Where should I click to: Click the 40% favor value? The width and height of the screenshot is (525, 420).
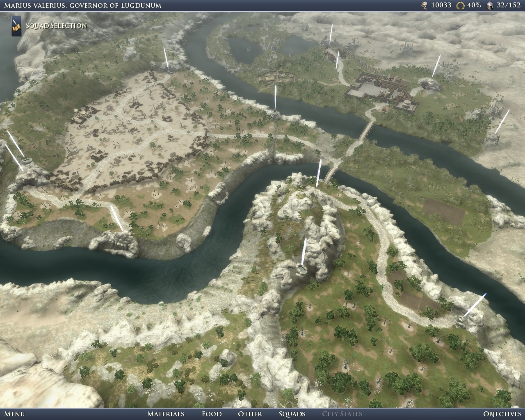point(474,5)
